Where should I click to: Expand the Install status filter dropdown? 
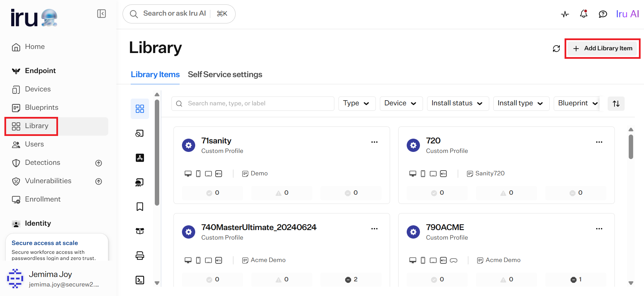click(x=458, y=103)
